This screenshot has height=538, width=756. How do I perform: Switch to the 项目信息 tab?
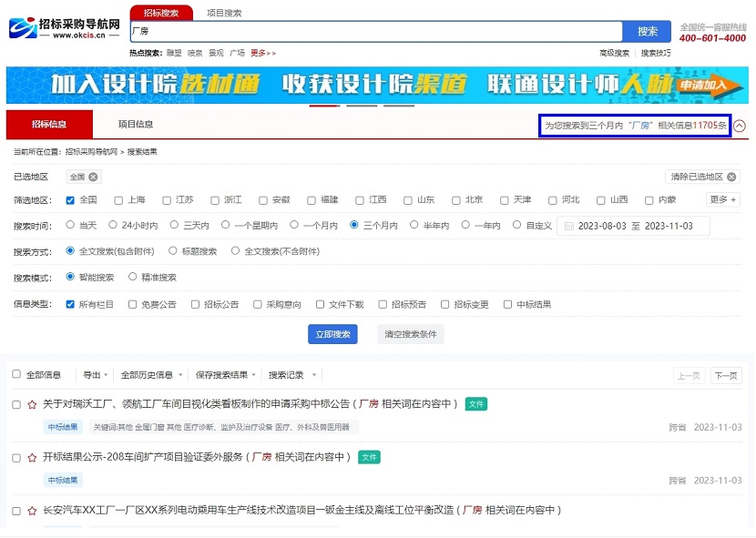(x=136, y=125)
